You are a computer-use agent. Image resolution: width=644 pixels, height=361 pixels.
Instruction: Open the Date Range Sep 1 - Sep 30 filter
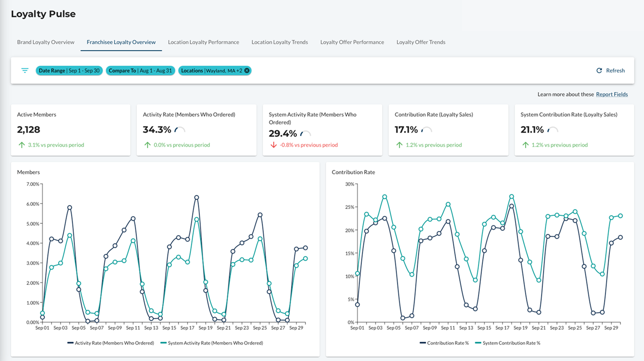[x=69, y=70]
